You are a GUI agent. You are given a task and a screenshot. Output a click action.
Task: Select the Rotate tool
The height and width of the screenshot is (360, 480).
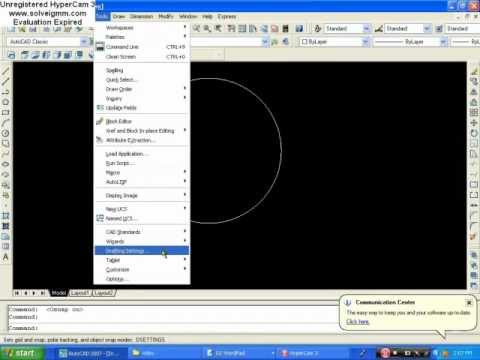(474, 133)
